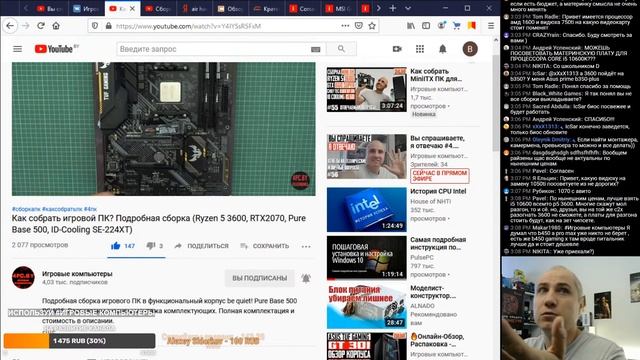The width and height of the screenshot is (640, 360).
Task: View site security via the padlock icon
Action: click(x=109, y=26)
